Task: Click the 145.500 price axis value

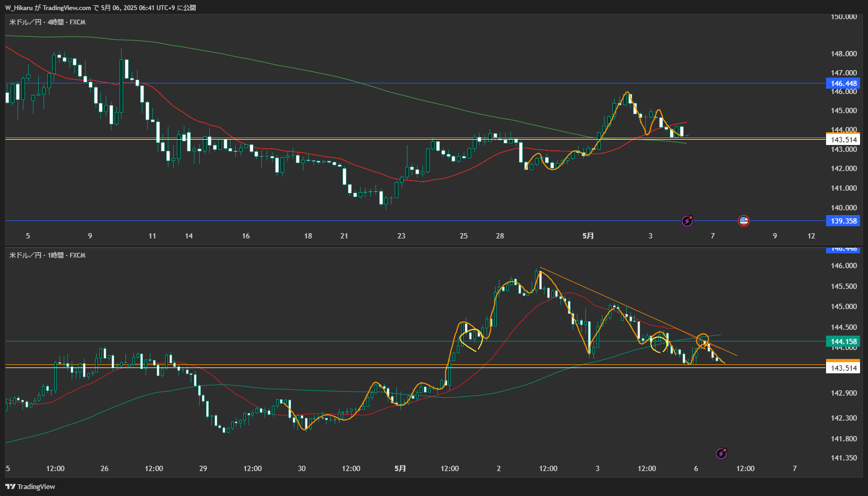Action: (844, 286)
